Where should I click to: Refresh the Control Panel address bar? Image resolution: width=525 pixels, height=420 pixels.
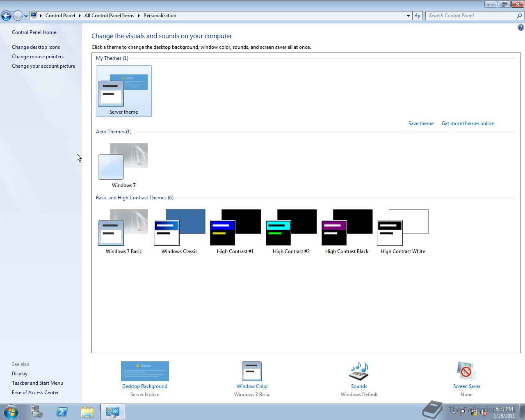[418, 16]
